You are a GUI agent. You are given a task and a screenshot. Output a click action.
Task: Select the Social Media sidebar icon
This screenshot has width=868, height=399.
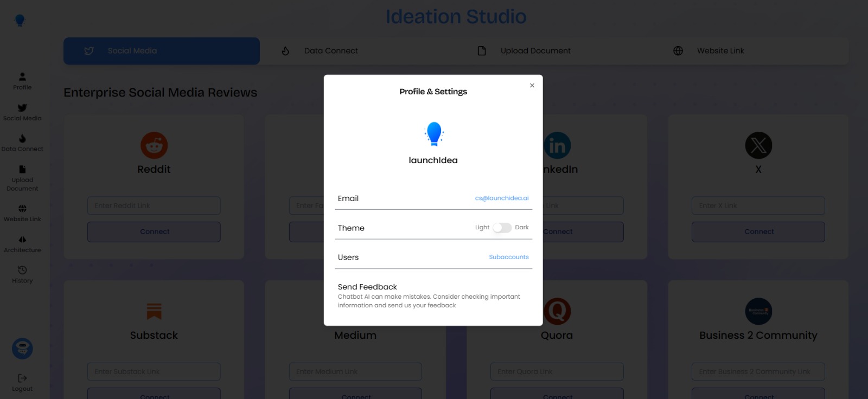click(x=22, y=112)
